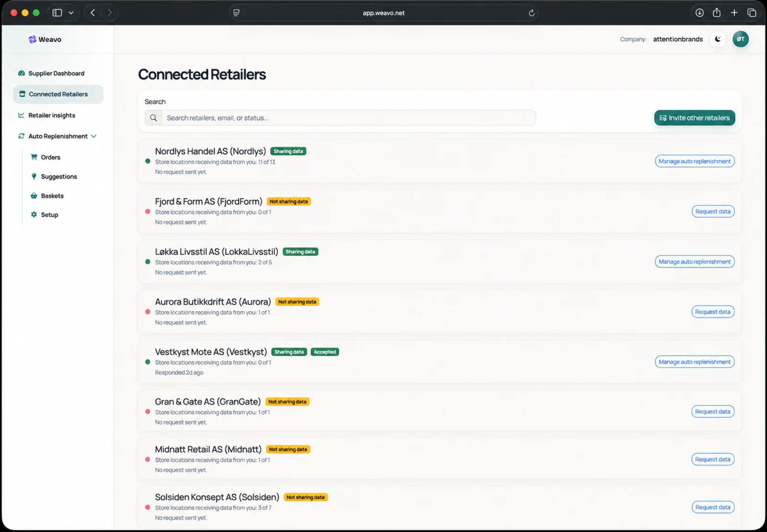Viewport: 767px width, 532px height.
Task: Open Safari sidebar dropdown chevron
Action: click(x=71, y=13)
